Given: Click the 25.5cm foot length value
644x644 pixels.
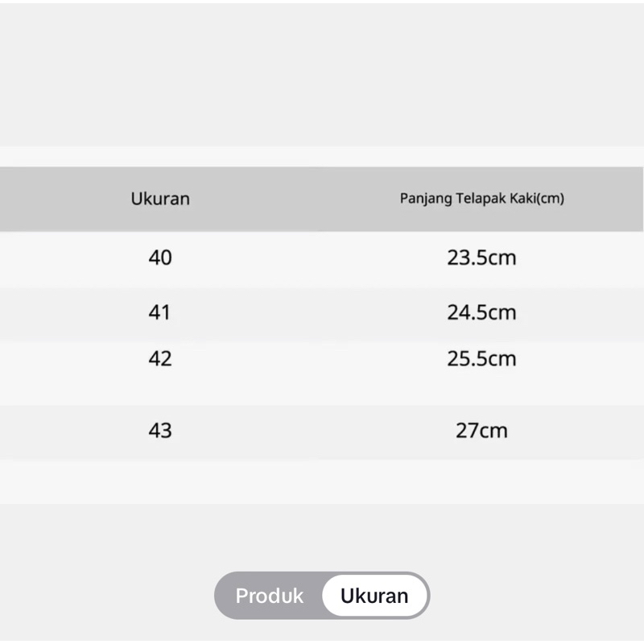Looking at the screenshot, I should [x=481, y=358].
